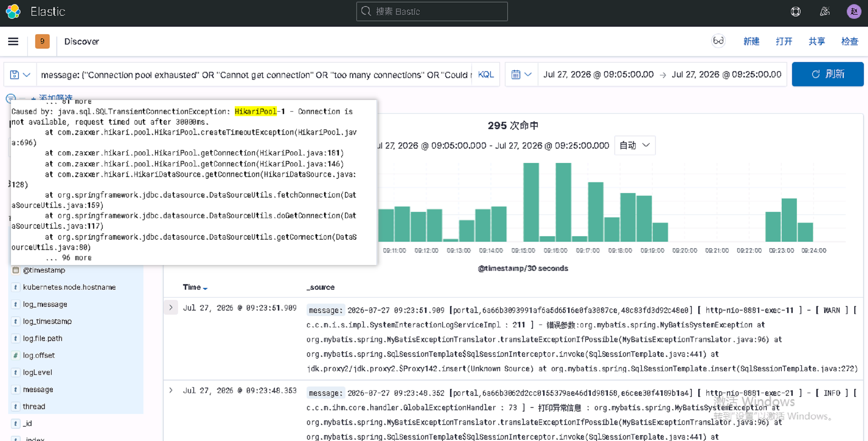The height and width of the screenshot is (441, 868).
Task: Click the log.offset number type icon
Action: 15,355
